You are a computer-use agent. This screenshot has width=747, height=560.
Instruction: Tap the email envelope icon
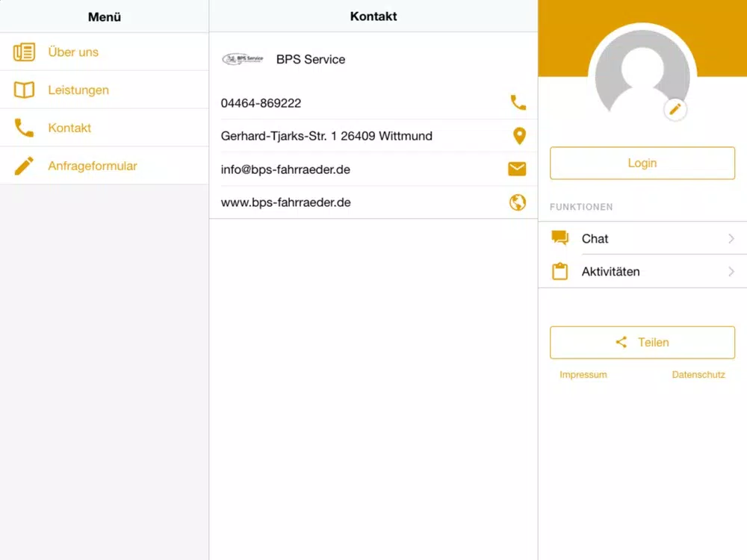click(x=517, y=169)
